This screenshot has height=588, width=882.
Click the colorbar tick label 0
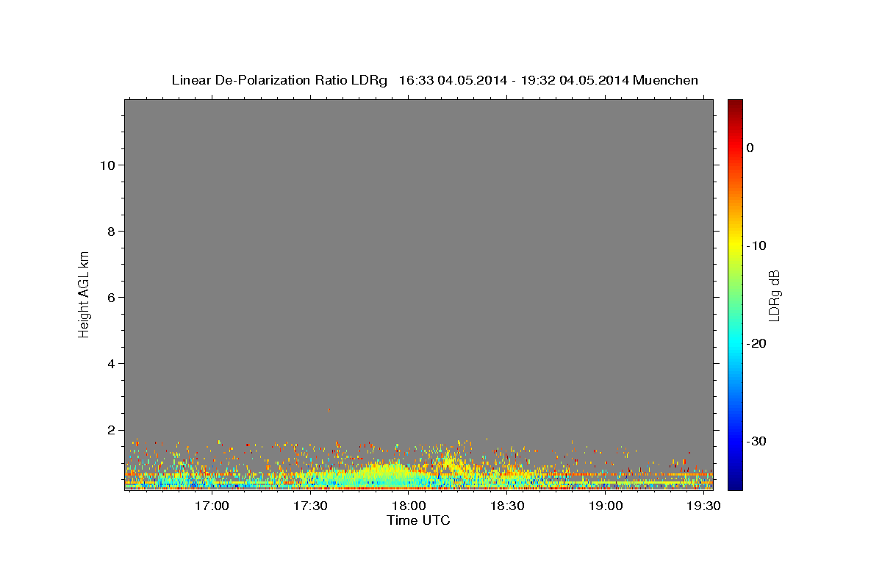750,148
